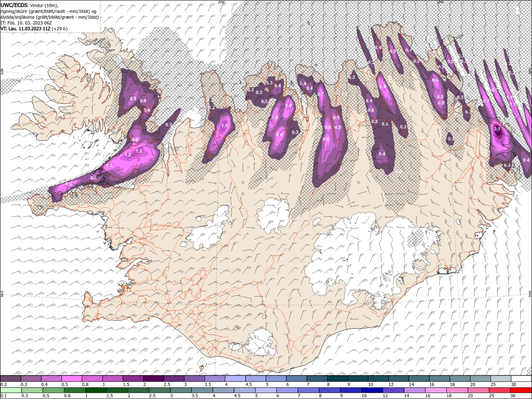The image size is (532, 399).
Task: Pick the bright pink 0.5 swatch in upper legend row
Action: (x=71, y=379)
